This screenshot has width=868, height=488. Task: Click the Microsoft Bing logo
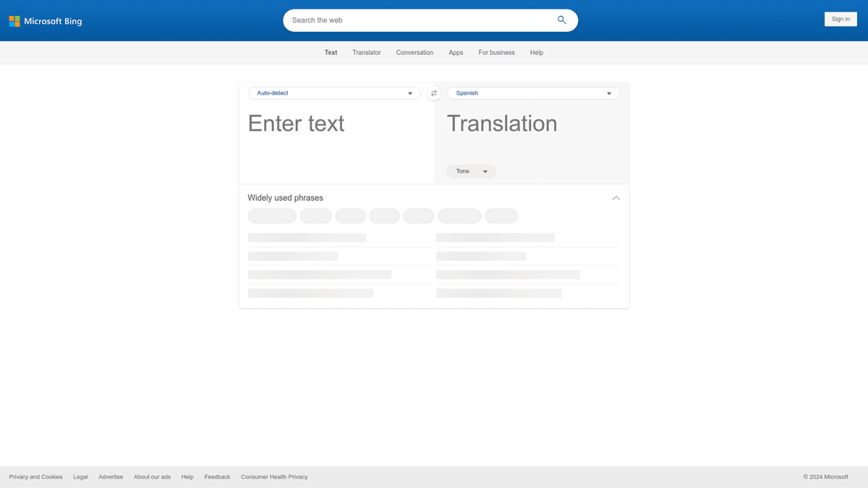pos(46,21)
